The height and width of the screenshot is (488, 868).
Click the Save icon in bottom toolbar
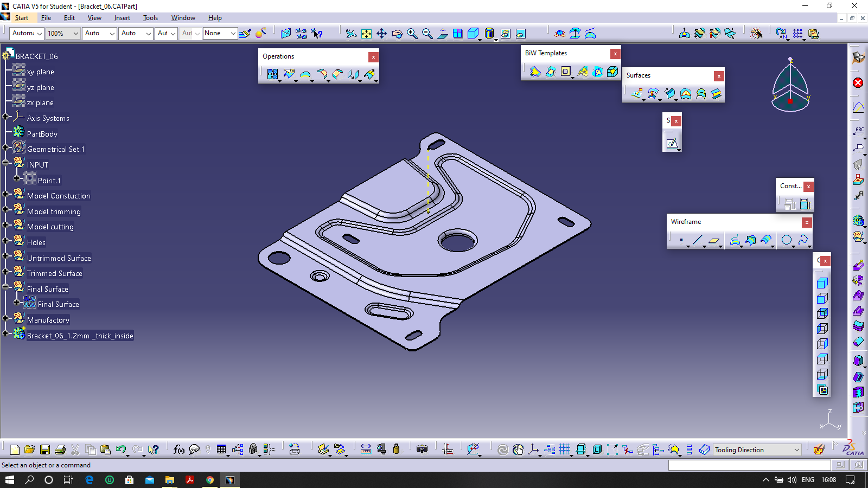pyautogui.click(x=45, y=450)
